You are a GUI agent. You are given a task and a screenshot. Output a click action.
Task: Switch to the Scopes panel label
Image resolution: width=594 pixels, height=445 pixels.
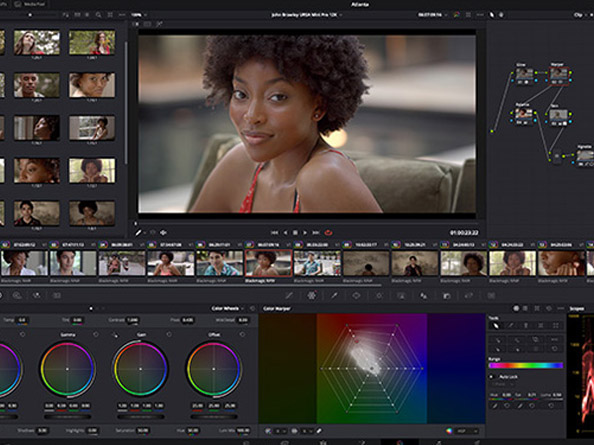pos(577,309)
